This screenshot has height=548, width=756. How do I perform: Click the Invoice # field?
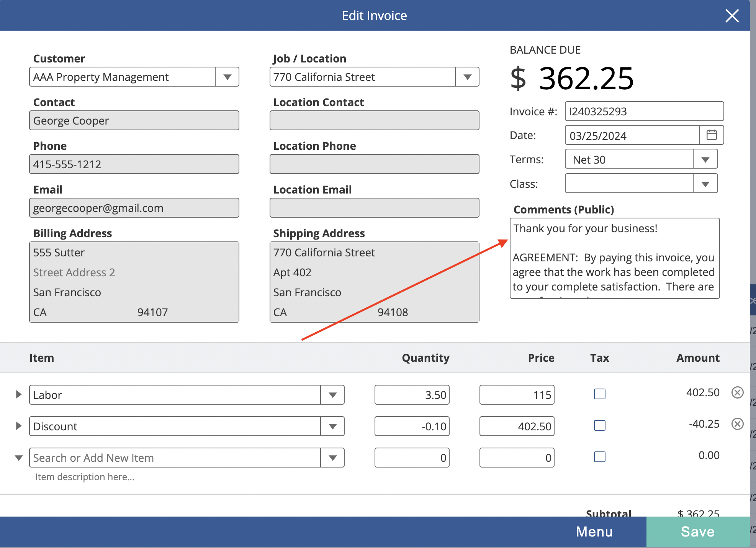pos(644,111)
